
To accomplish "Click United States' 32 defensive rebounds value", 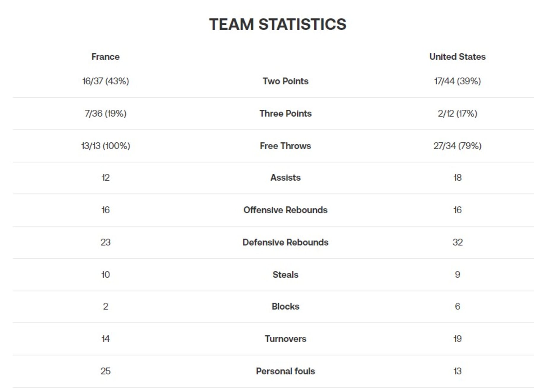I will (x=457, y=242).
